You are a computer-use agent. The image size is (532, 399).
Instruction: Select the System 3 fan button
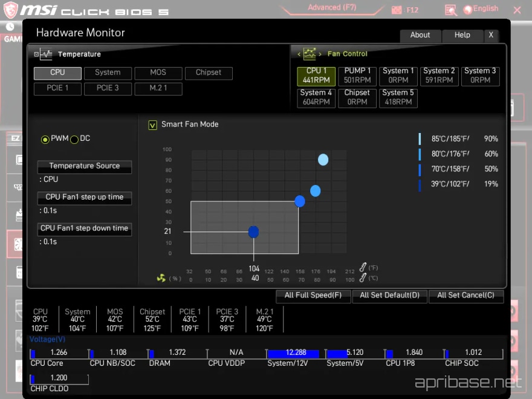pos(480,76)
